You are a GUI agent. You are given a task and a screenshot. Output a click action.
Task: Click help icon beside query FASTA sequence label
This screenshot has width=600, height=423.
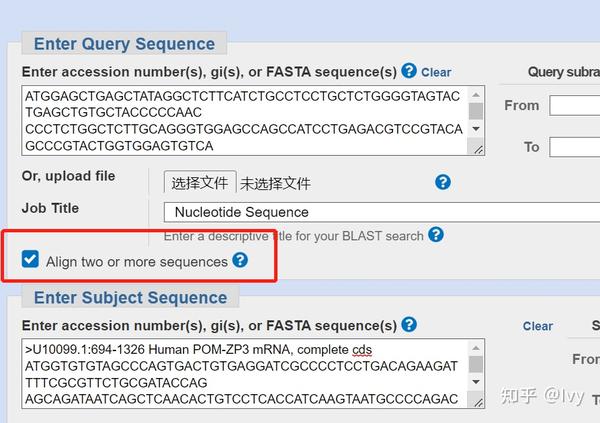pyautogui.click(x=409, y=71)
